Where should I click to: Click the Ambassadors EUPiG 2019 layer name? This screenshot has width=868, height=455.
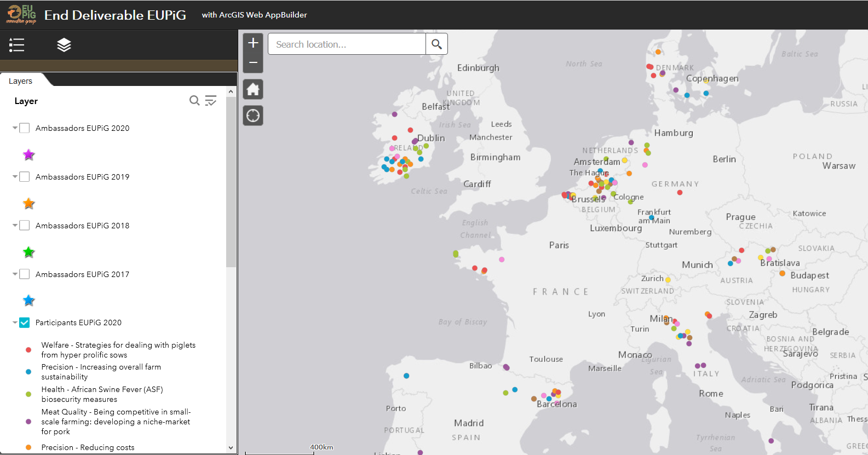(x=82, y=177)
